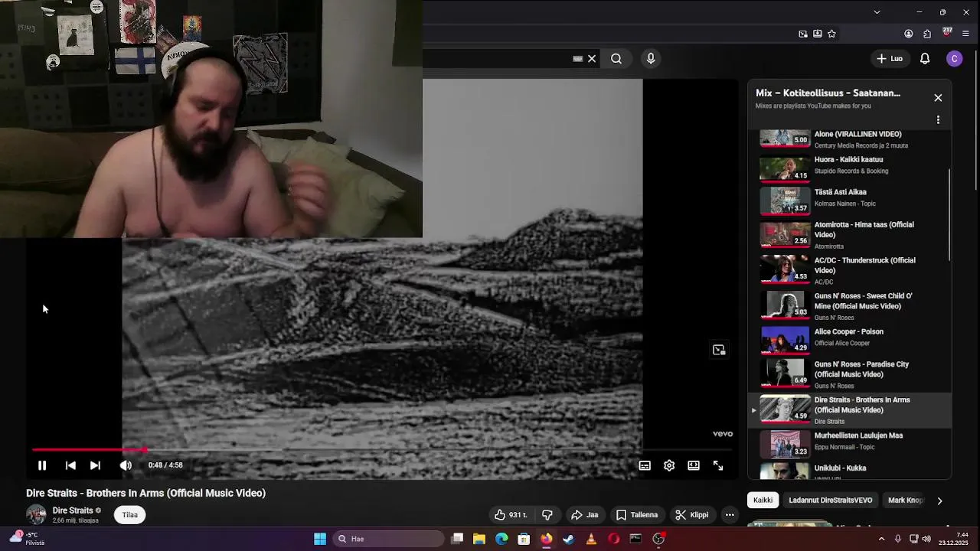Open VLC media player from the taskbar
Viewport: 980px width, 551px height.
point(591,539)
